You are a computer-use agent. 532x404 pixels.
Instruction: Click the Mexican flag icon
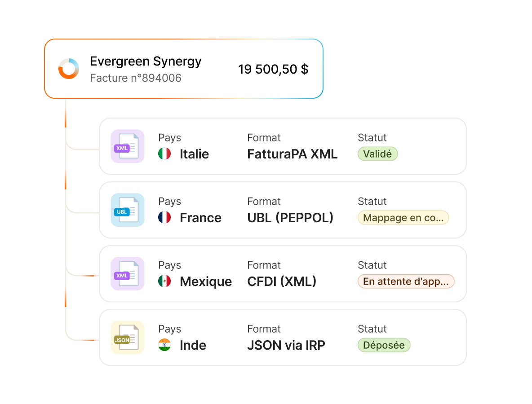click(164, 281)
